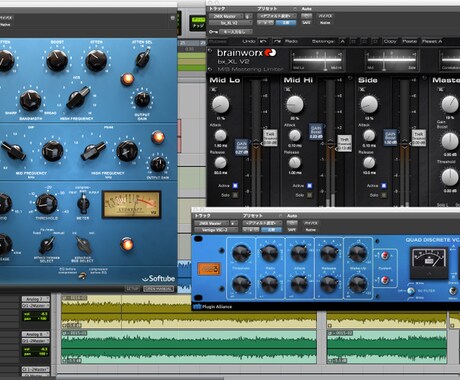Viewport: 460px width, 380px height.
Task: Select Settings slot C in bx_XL V2
Action: [x=364, y=41]
